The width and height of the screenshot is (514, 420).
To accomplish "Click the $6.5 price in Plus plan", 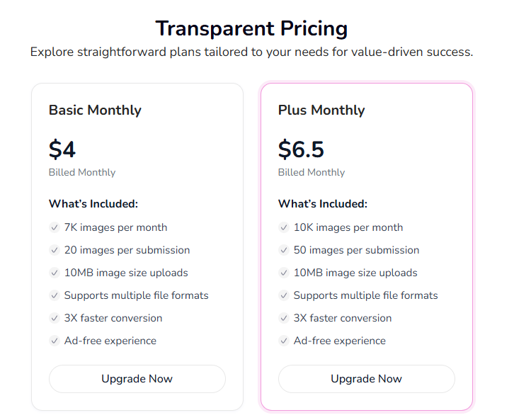I will coord(301,149).
